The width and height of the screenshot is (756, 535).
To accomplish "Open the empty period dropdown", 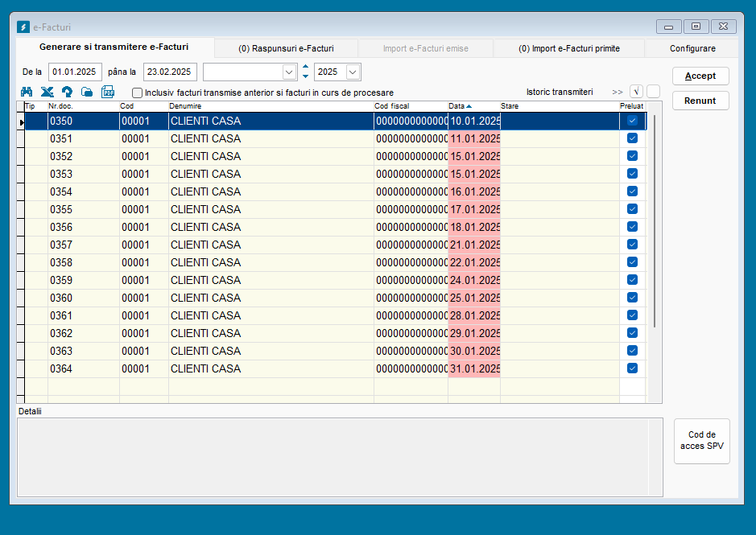I will pos(289,72).
